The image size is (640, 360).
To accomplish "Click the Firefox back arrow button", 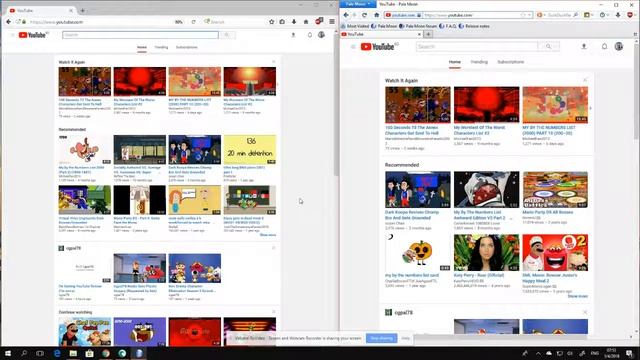I will click(x=9, y=22).
